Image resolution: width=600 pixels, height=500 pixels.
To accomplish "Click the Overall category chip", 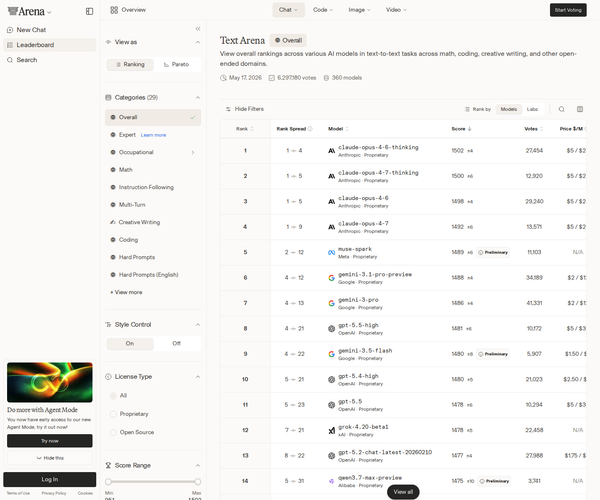I will [x=288, y=41].
